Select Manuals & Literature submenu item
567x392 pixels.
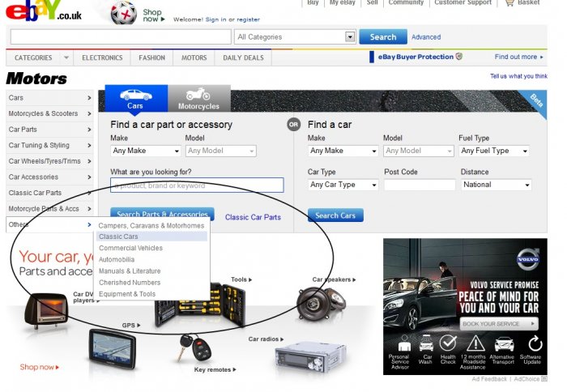(130, 271)
